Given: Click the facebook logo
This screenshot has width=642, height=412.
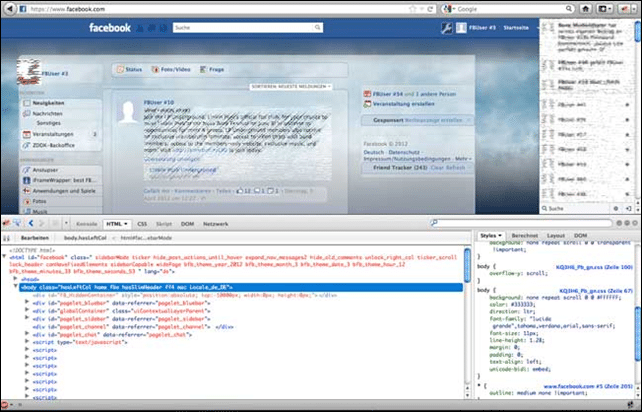Looking at the screenshot, I should coord(110,27).
